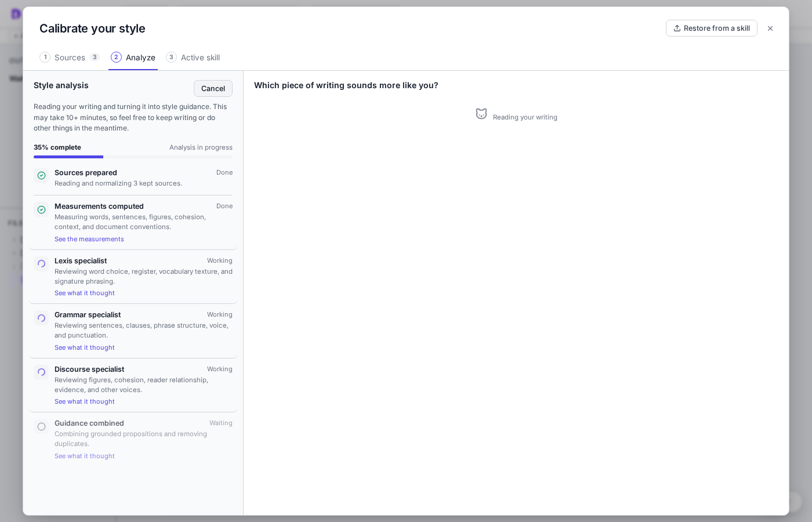Switch to the Analyze tab
812x522 pixels.
[133, 57]
